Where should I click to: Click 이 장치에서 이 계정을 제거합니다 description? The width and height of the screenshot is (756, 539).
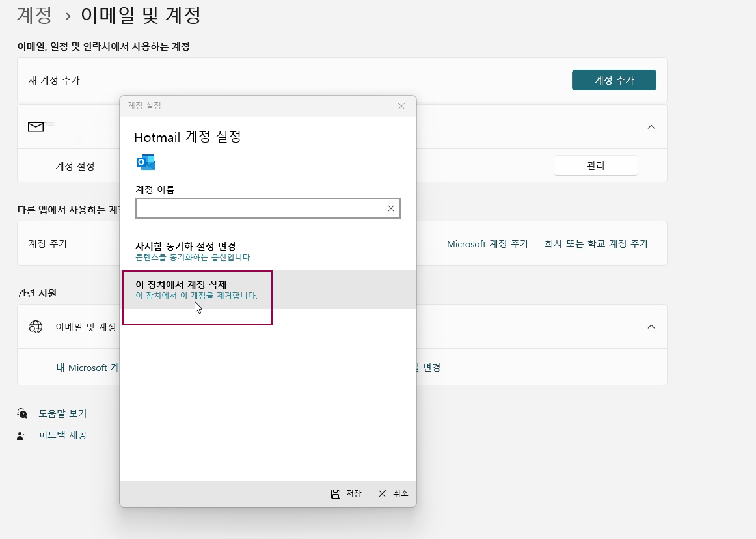[196, 296]
